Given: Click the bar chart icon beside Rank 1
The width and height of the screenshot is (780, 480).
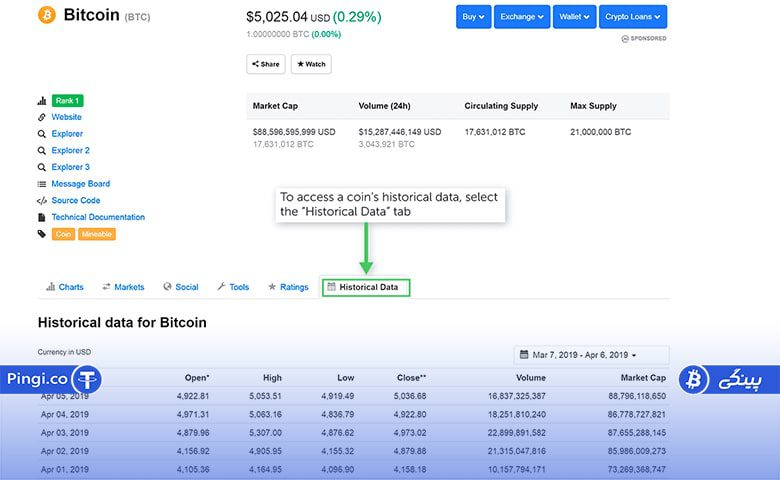Looking at the screenshot, I should (42, 101).
